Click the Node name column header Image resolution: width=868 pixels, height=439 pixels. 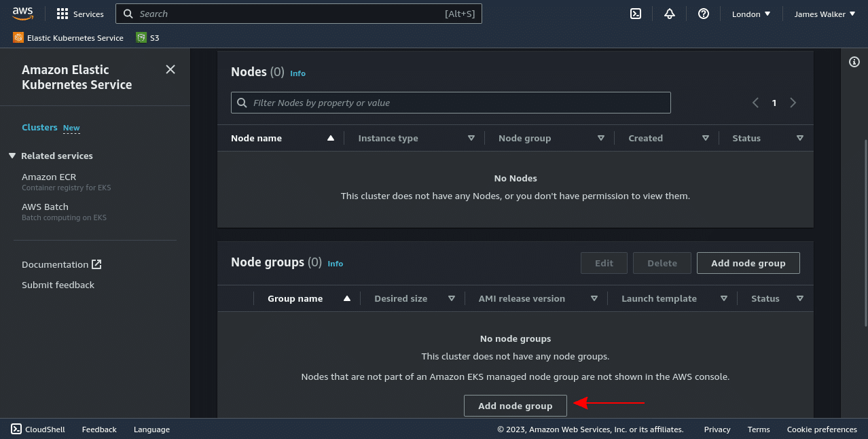[x=256, y=138]
